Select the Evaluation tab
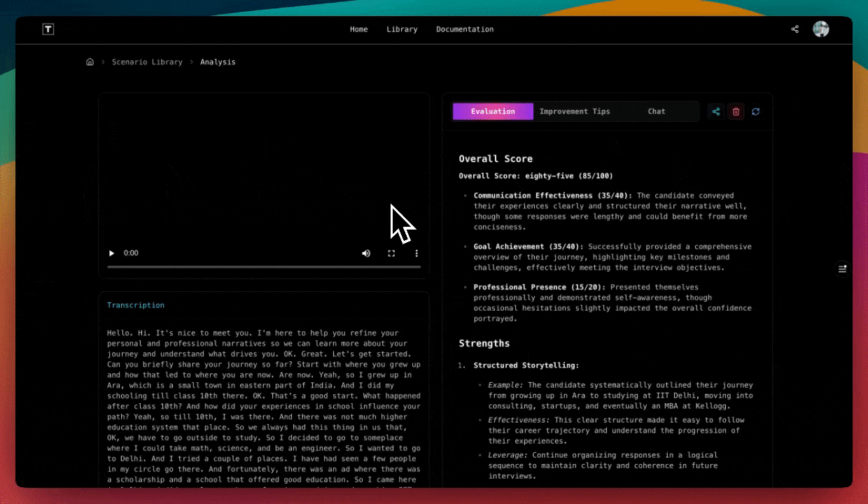Image resolution: width=868 pixels, height=504 pixels. tap(493, 111)
